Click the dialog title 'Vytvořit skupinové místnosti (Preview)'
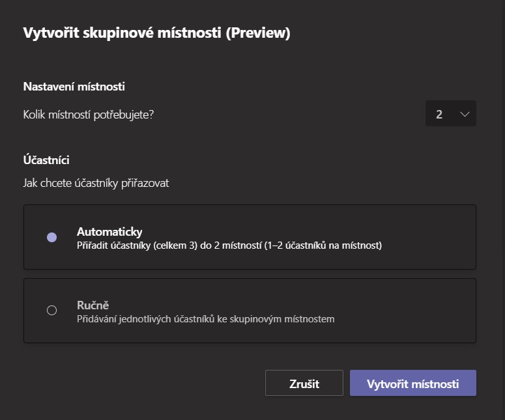This screenshot has width=505, height=420. pyautogui.click(x=157, y=33)
